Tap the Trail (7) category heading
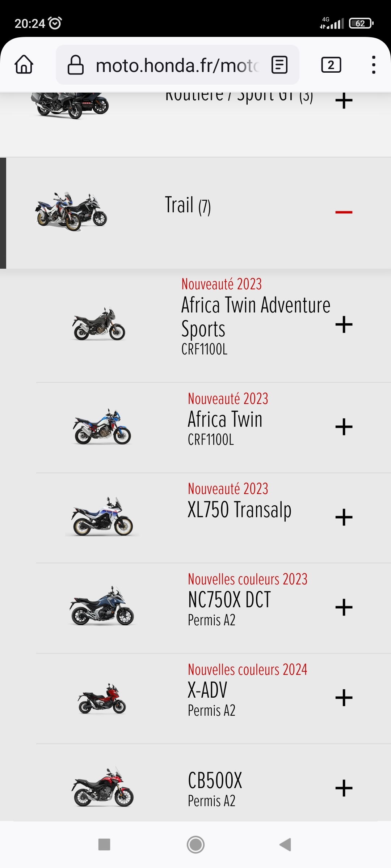Viewport: 391px width, 868px height. [188, 205]
